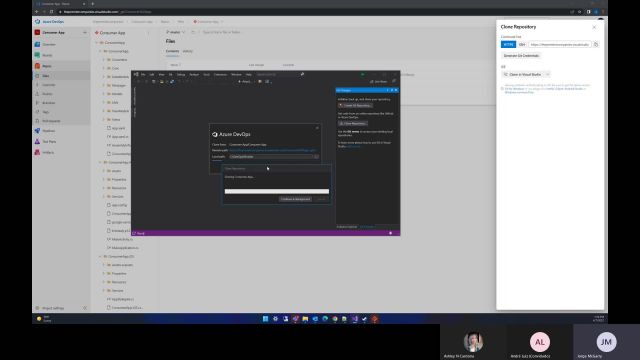Screen dimensions: 640x360
Task: Select App.xaml file in the tree
Action: tap(118, 128)
